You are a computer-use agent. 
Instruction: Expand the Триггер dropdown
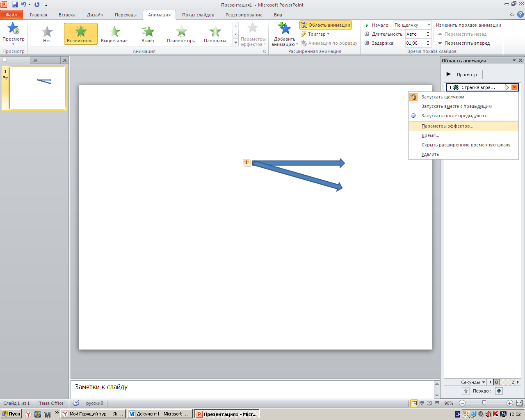(315, 34)
